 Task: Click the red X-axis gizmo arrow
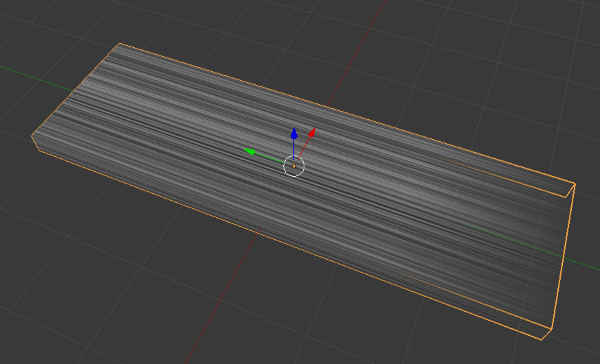[x=312, y=132]
